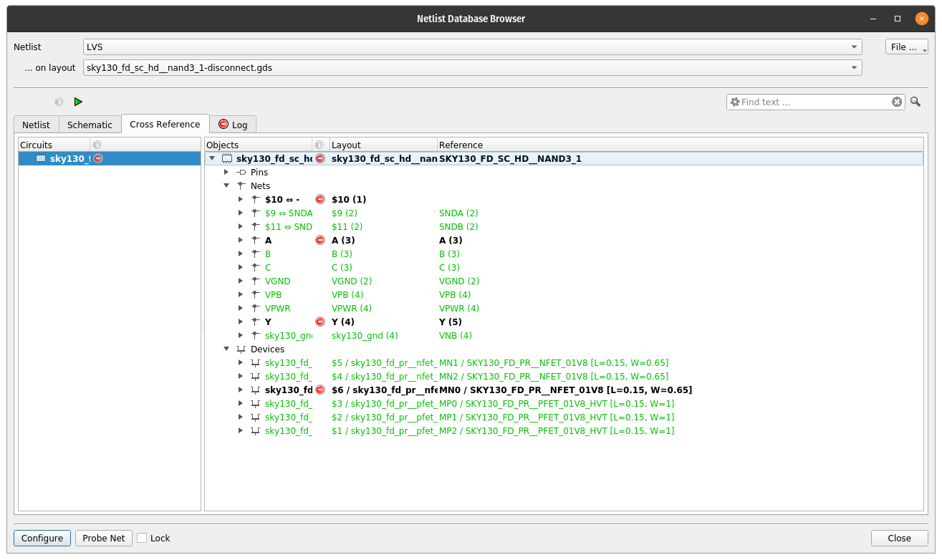Viewport: 942px width, 560px height.
Task: Toggle the Lock checkbox
Action: click(x=142, y=538)
